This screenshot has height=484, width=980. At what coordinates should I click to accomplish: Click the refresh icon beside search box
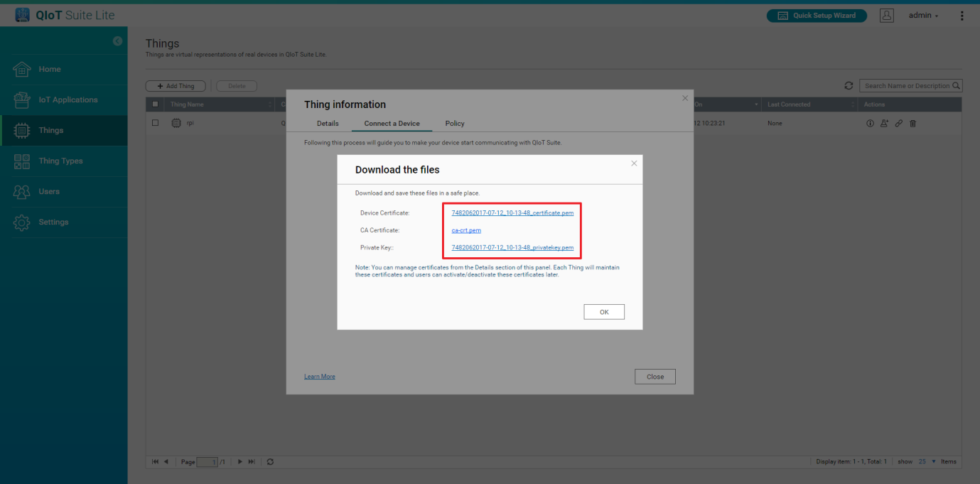[x=849, y=86]
